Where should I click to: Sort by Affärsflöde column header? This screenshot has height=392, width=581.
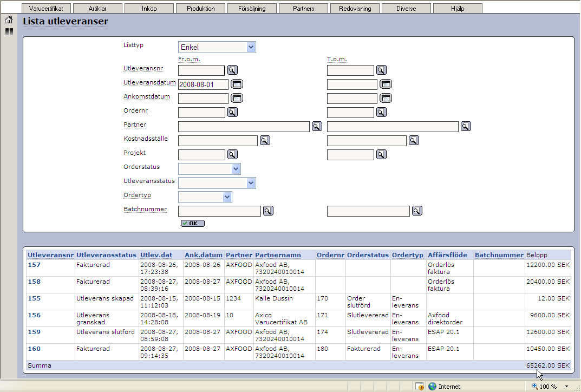click(448, 255)
